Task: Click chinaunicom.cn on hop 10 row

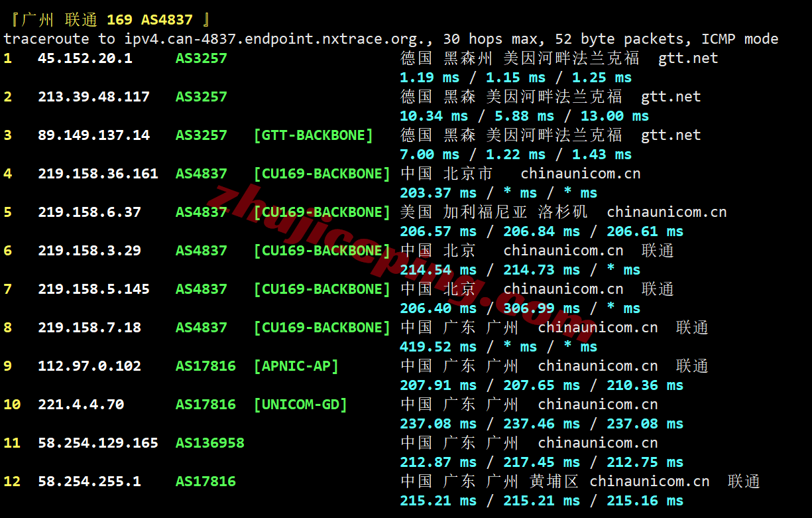Action: coord(598,405)
